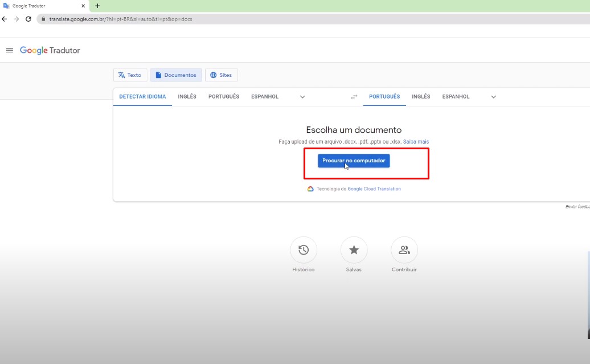Click the address bar URL
Viewport: 590px width, 364px height.
click(120, 19)
